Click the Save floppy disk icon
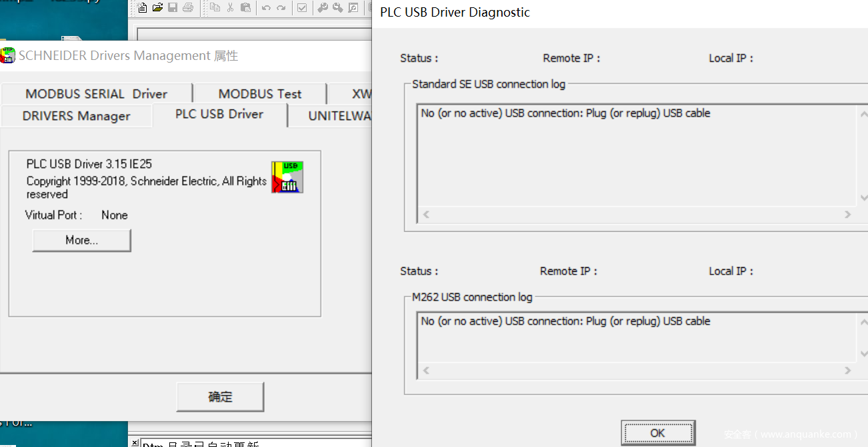 click(173, 8)
